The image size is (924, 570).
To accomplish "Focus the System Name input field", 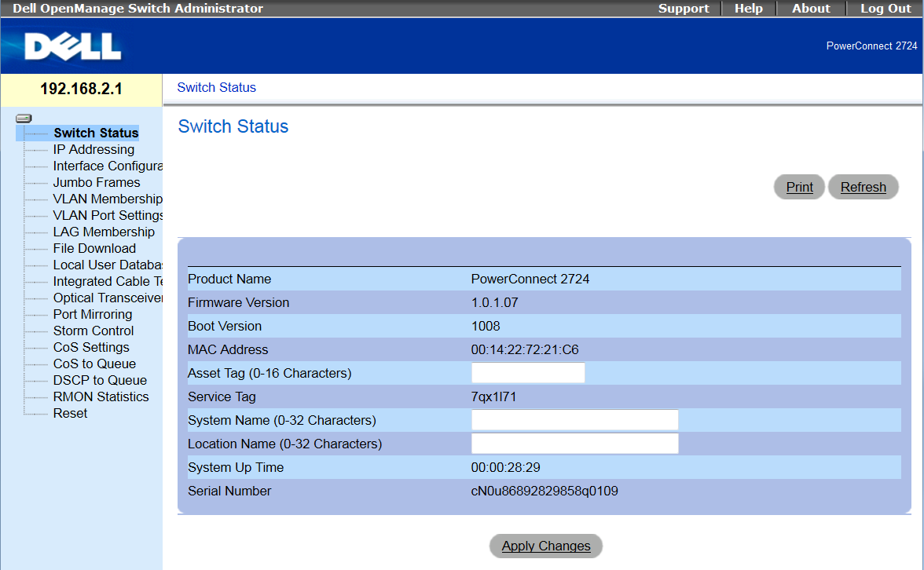I will pyautogui.click(x=574, y=420).
